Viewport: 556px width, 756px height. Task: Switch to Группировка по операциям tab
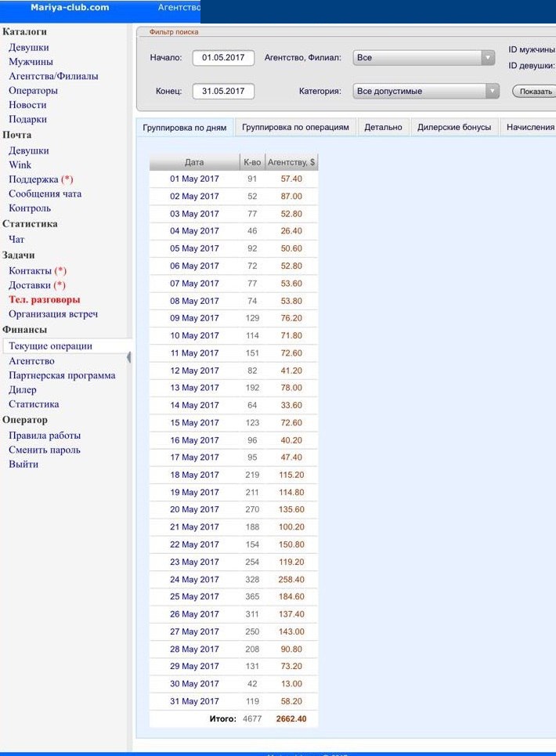tap(295, 127)
